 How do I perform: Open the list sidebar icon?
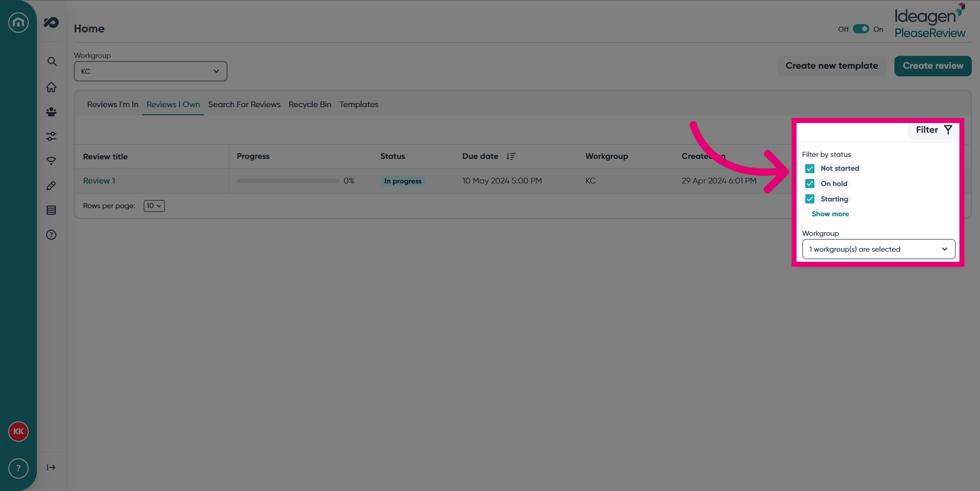51,210
